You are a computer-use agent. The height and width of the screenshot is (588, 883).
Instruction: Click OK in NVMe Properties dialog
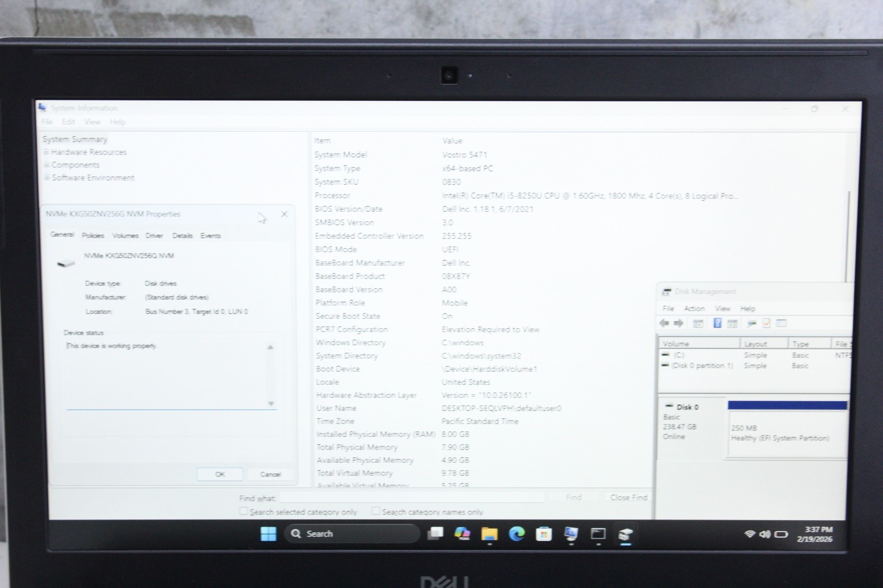point(220,474)
